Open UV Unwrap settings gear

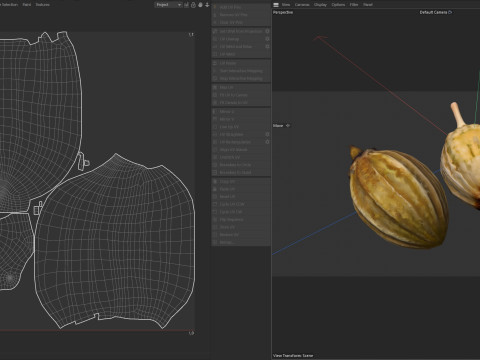coord(267,39)
